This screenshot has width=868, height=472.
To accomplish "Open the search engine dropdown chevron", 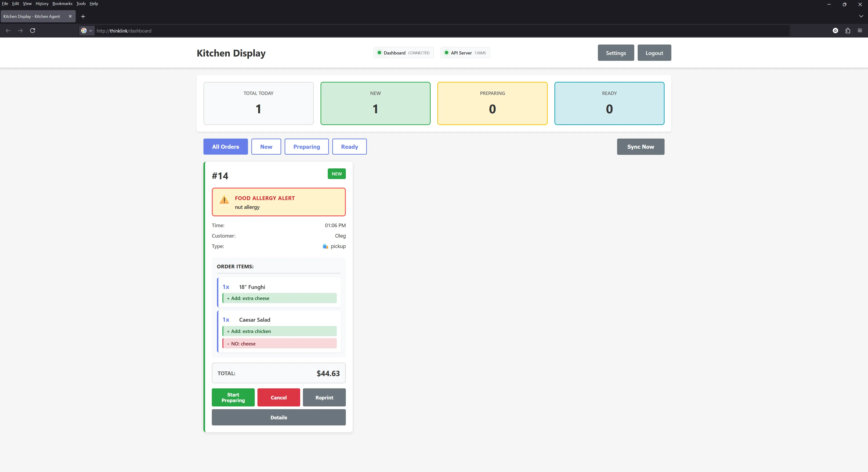I will 90,31.
